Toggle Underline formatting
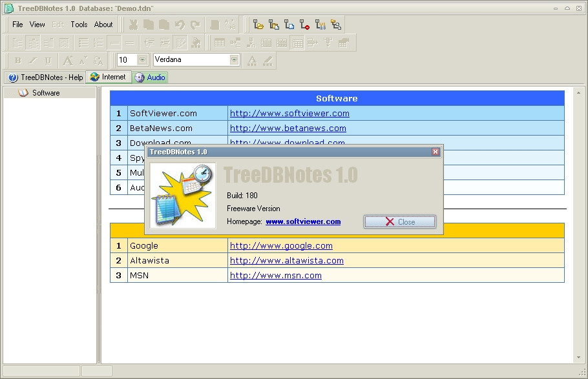 (x=48, y=60)
